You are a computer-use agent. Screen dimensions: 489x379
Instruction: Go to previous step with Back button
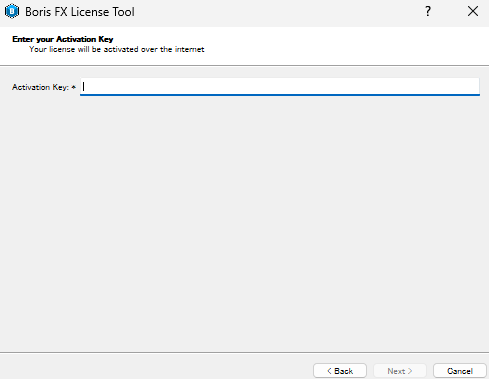click(x=340, y=371)
